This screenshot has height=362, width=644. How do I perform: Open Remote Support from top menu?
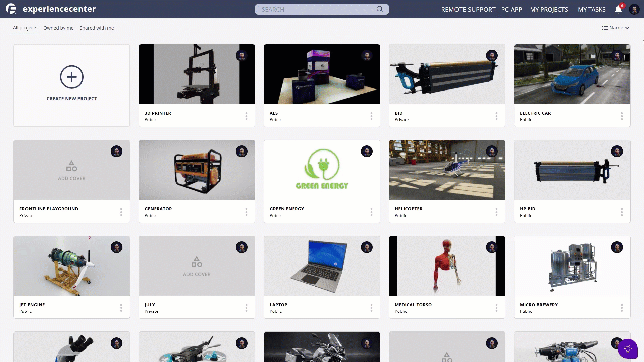[x=468, y=10]
